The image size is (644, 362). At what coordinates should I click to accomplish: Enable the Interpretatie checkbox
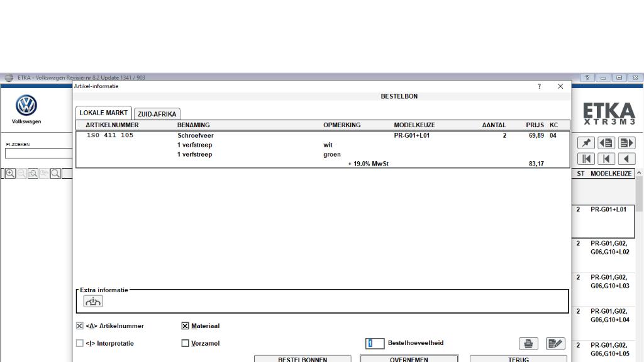[x=80, y=343]
